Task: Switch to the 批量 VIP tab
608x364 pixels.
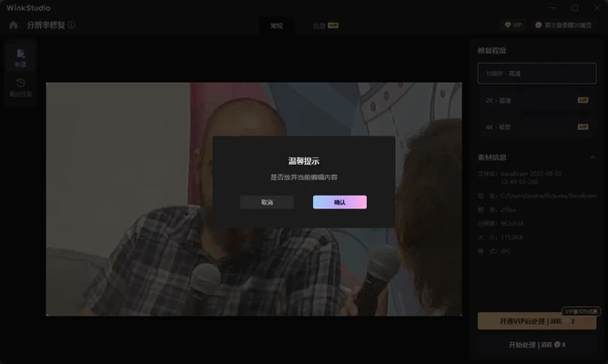Action: (x=326, y=25)
